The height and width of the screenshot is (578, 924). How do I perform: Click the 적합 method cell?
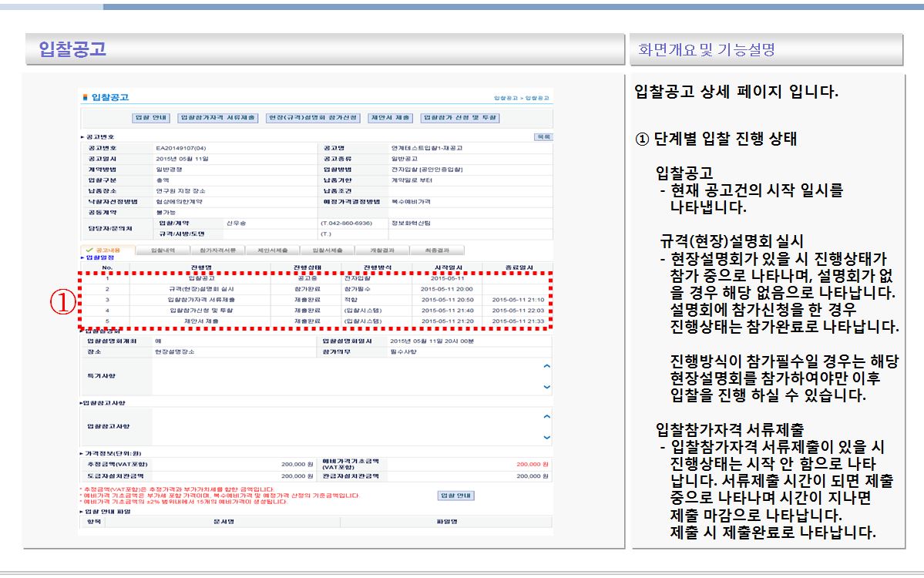351,300
